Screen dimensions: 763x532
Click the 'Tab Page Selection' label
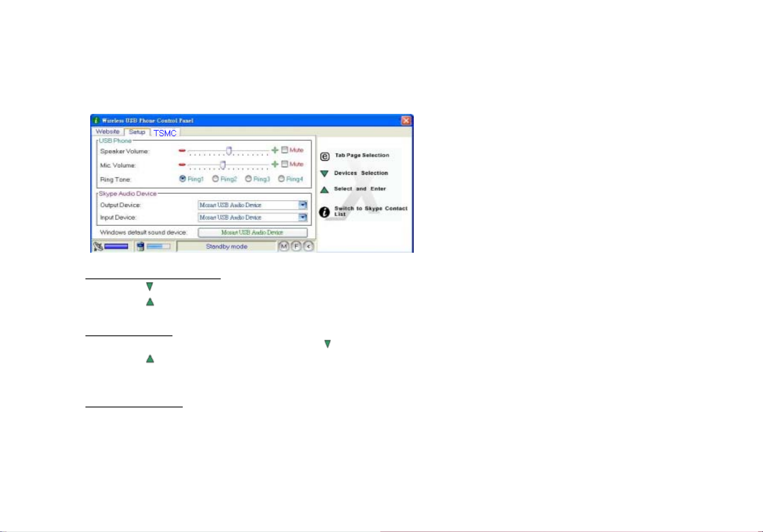point(362,155)
